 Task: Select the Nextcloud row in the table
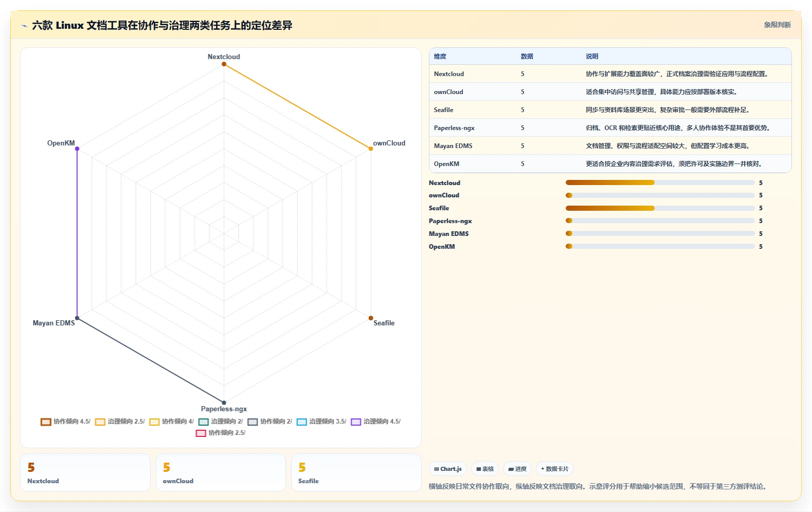[610, 74]
